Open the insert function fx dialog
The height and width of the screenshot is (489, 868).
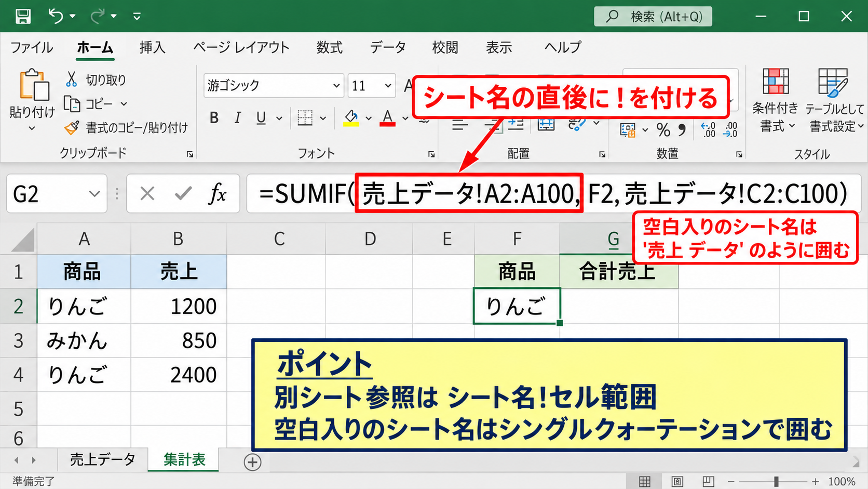pyautogui.click(x=218, y=194)
